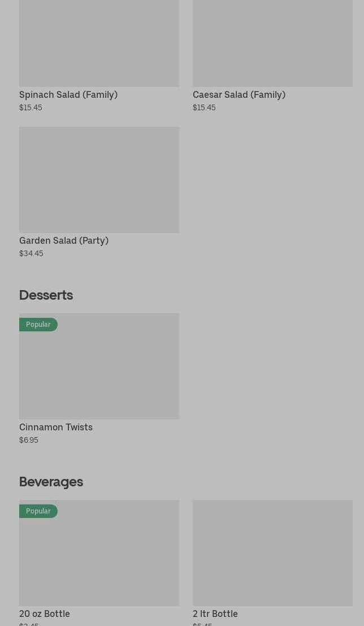364x626 pixels.
Task: Click the $6.95 price label
Action: pos(29,440)
